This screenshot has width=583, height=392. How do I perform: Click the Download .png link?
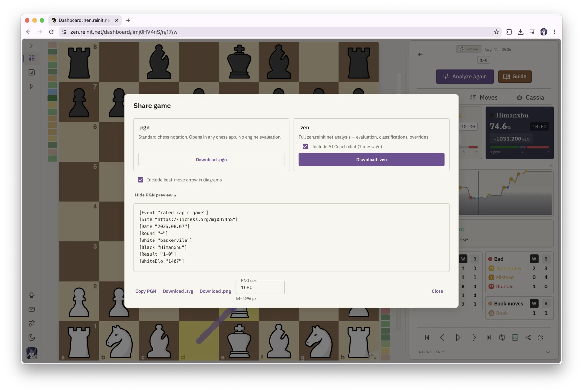[x=215, y=291]
